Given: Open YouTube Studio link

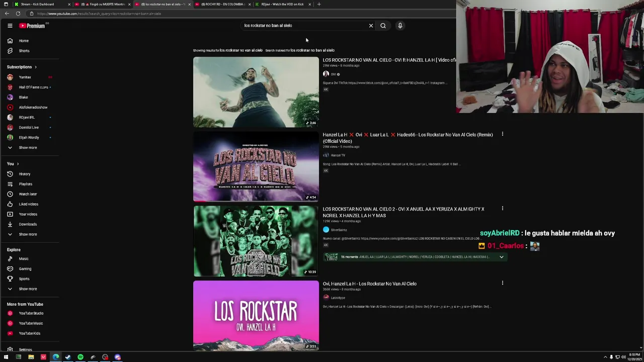Looking at the screenshot, I should pyautogui.click(x=30, y=313).
